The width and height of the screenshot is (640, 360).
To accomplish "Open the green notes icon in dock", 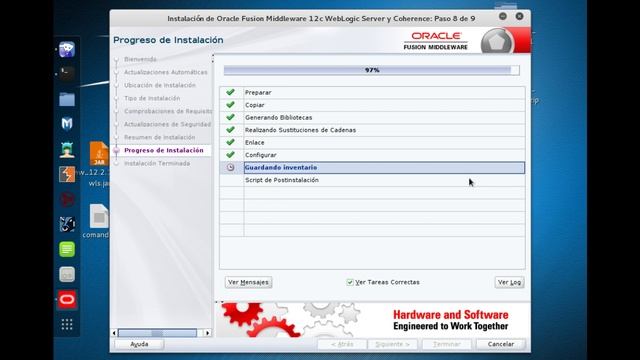I will (x=67, y=249).
